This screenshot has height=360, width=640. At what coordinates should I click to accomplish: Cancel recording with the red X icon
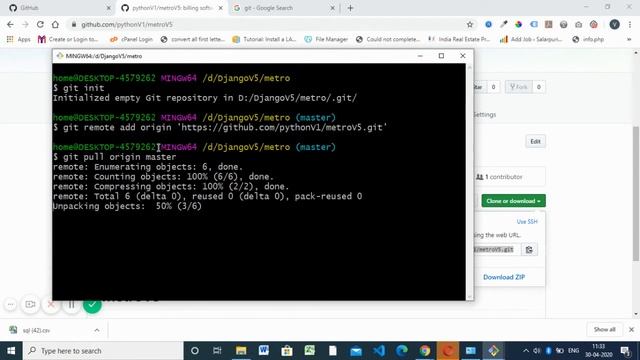[51, 304]
